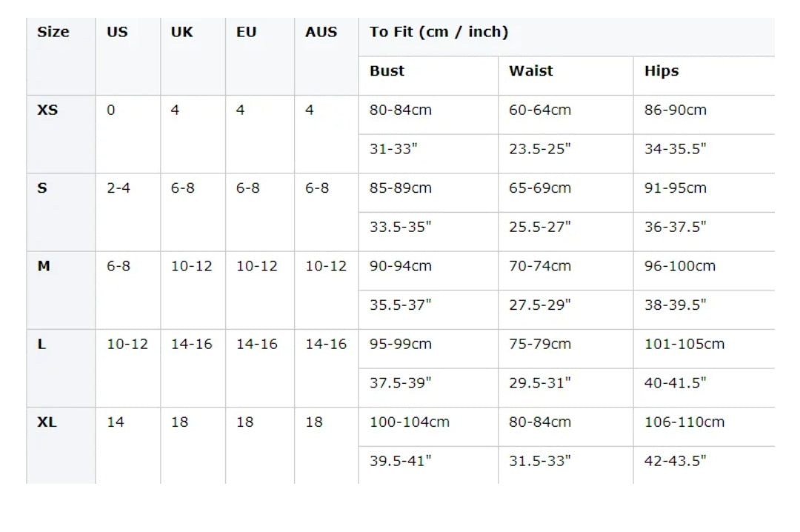Click the 100-104cm bust cell
The width and height of the screenshot is (800, 532).
point(410,422)
